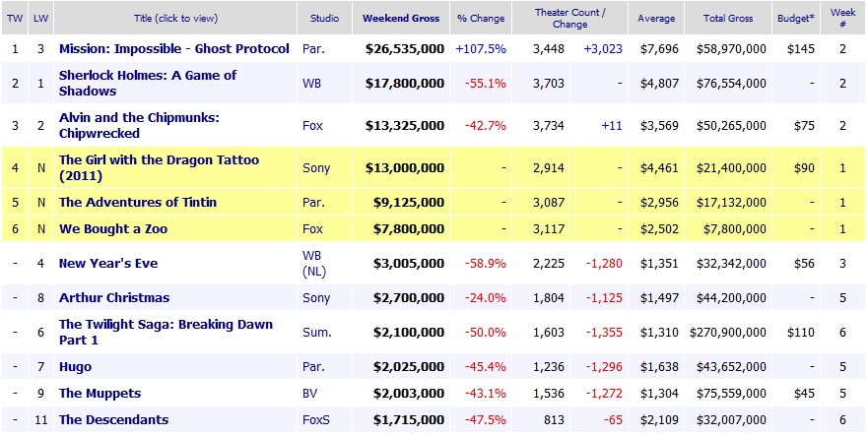
Task: Select the -55.1% change value
Action: [485, 83]
